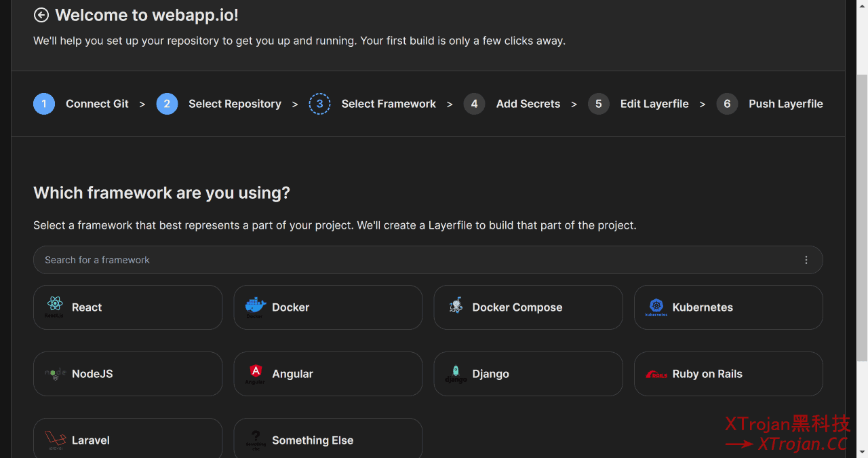Click step 6 circle for Push Layerfile
Image resolution: width=868 pixels, height=458 pixels.
pos(727,104)
